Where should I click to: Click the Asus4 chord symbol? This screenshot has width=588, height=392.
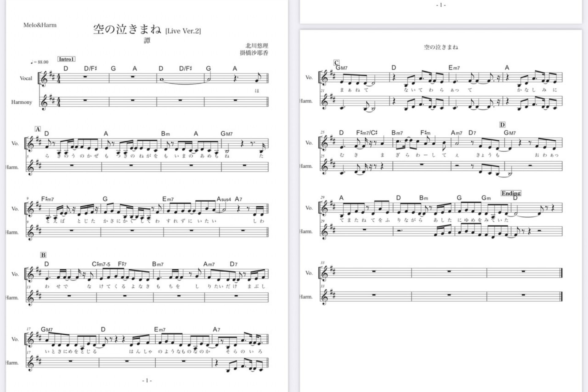point(224,199)
